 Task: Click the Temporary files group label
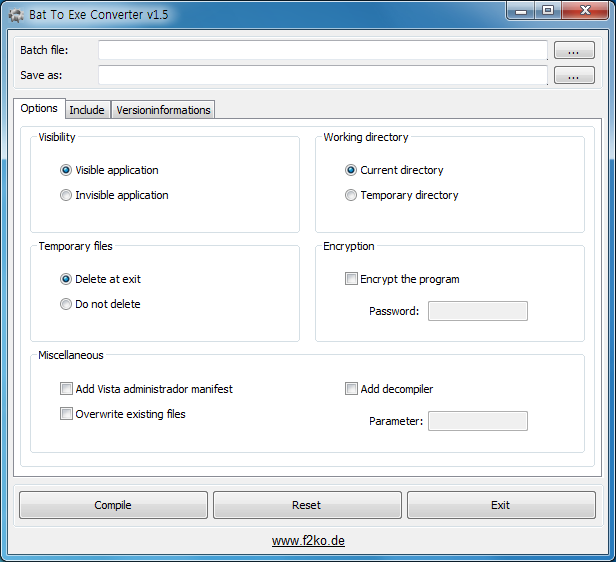(75, 246)
